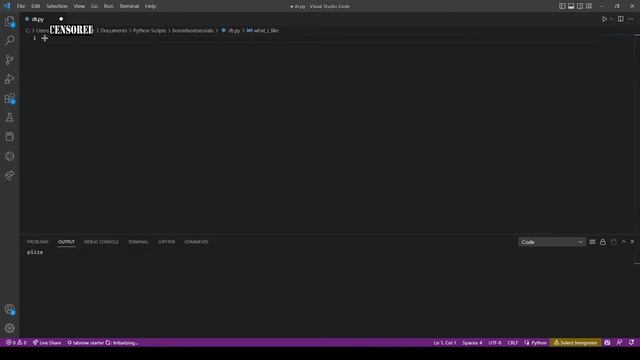Open the View menu
Viewport: 640px width, 360px height.
point(79,6)
